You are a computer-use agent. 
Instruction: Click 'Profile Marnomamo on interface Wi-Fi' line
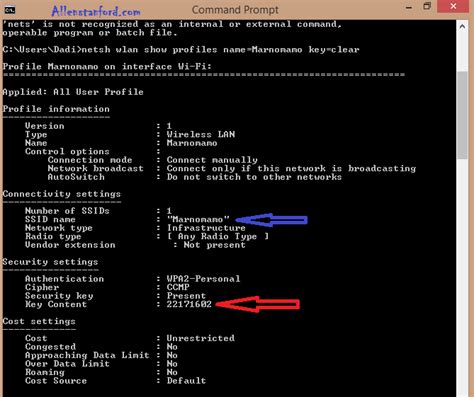[x=107, y=67]
